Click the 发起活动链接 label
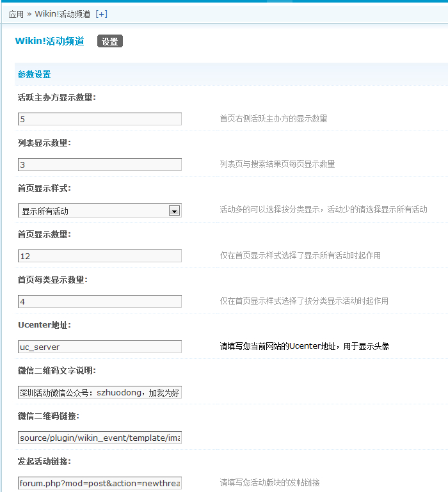 44,461
